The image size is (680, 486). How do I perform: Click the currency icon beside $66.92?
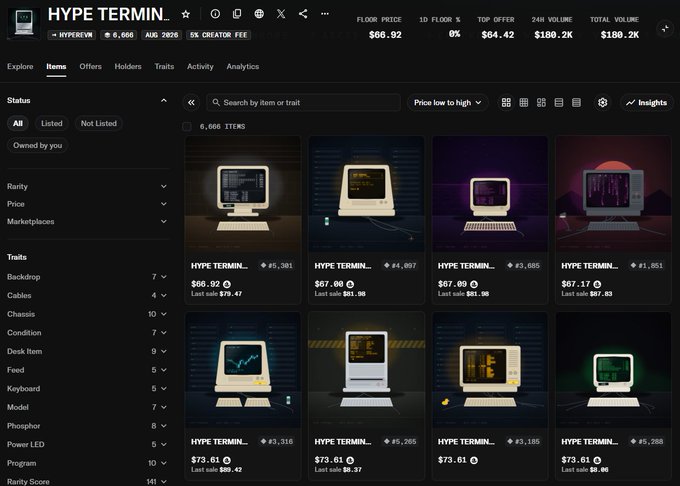(x=227, y=284)
